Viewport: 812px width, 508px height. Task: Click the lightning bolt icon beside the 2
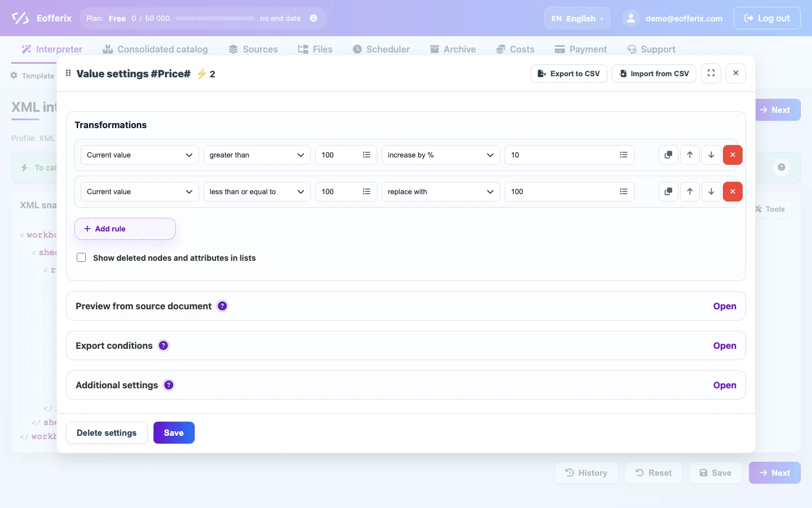(202, 74)
